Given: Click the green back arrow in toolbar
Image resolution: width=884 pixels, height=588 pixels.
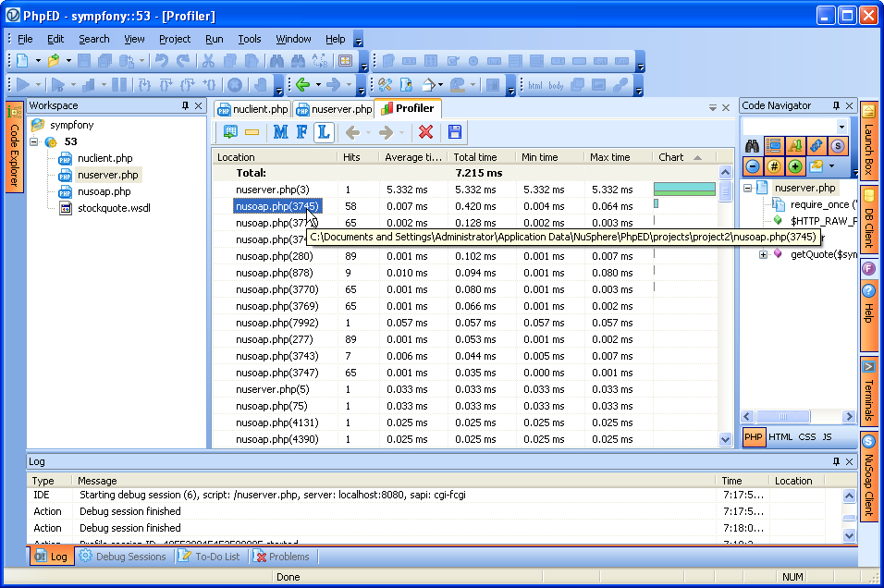Looking at the screenshot, I should (301, 85).
